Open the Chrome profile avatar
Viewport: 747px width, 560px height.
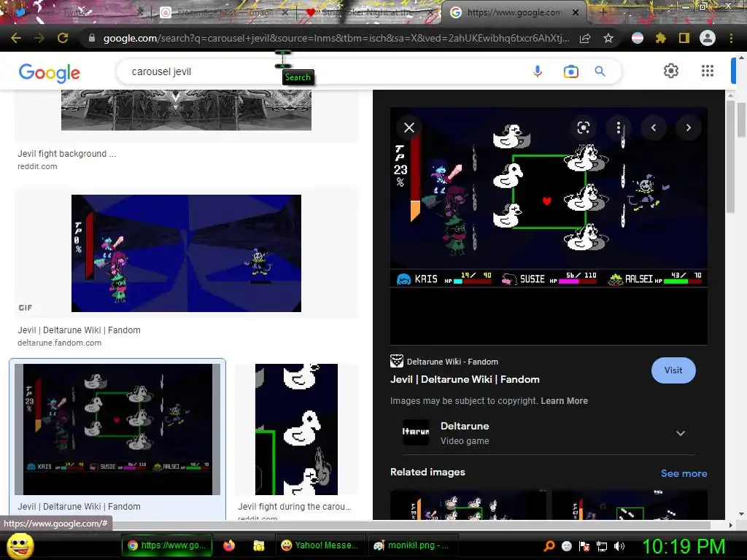pyautogui.click(x=708, y=38)
